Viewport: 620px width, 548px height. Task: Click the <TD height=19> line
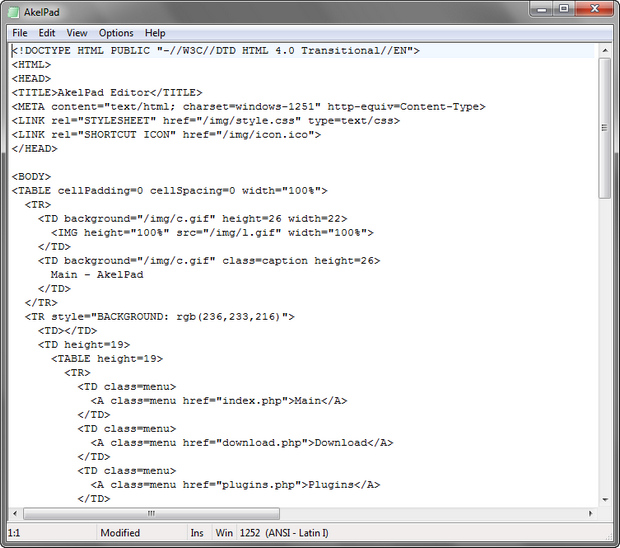tap(84, 345)
